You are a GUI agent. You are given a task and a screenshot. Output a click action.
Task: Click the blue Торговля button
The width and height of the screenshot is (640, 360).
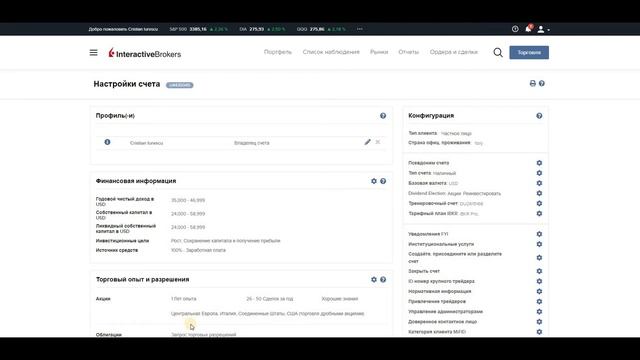529,53
